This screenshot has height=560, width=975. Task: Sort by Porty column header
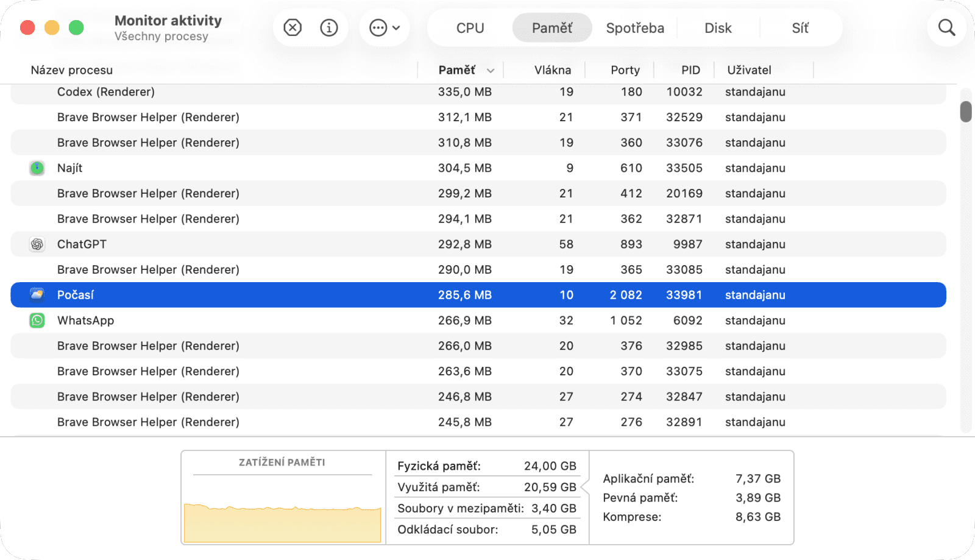(625, 70)
